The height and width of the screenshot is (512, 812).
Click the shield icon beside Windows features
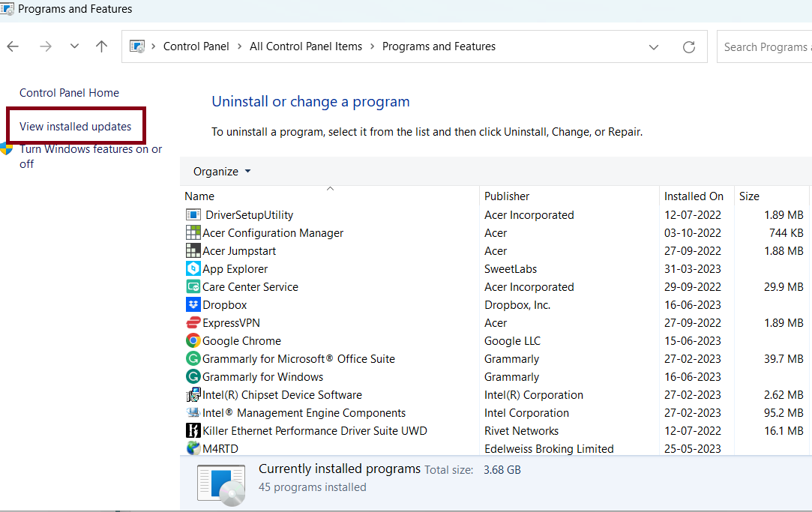(6, 149)
